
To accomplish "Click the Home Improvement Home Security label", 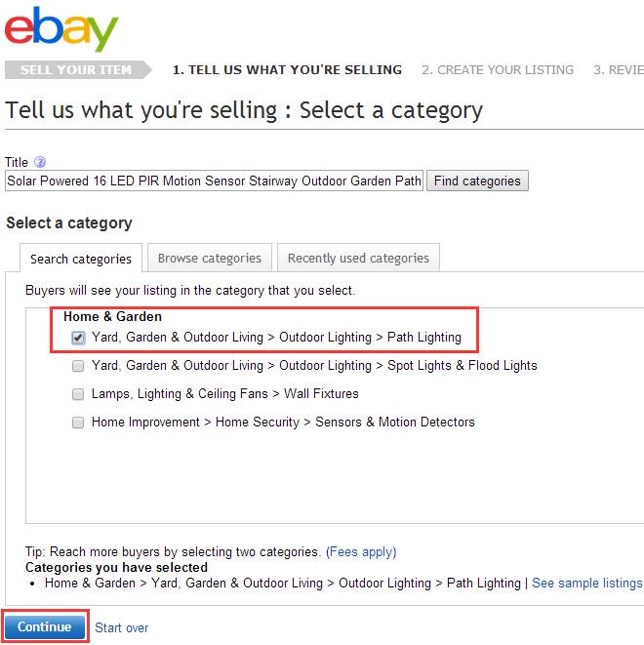I will pos(283,423).
